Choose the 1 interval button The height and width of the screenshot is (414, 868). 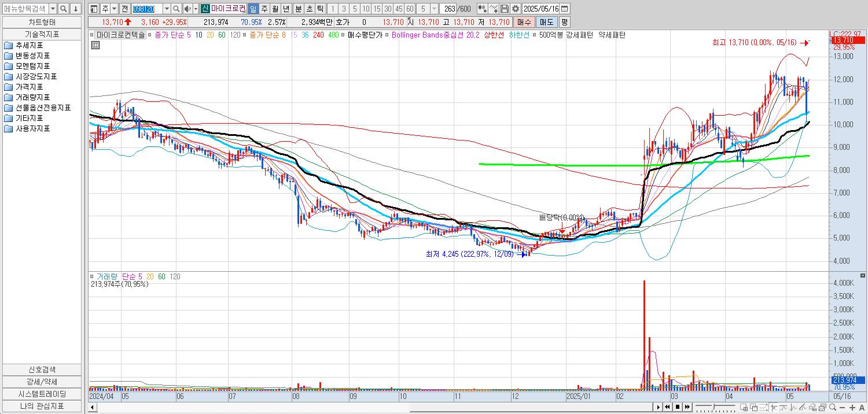(x=333, y=9)
